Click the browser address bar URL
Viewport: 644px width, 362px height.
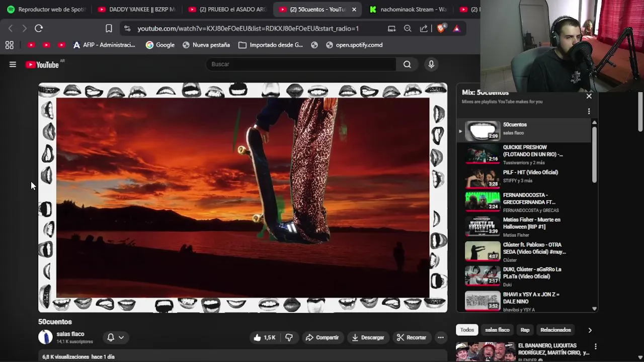[248, 29]
